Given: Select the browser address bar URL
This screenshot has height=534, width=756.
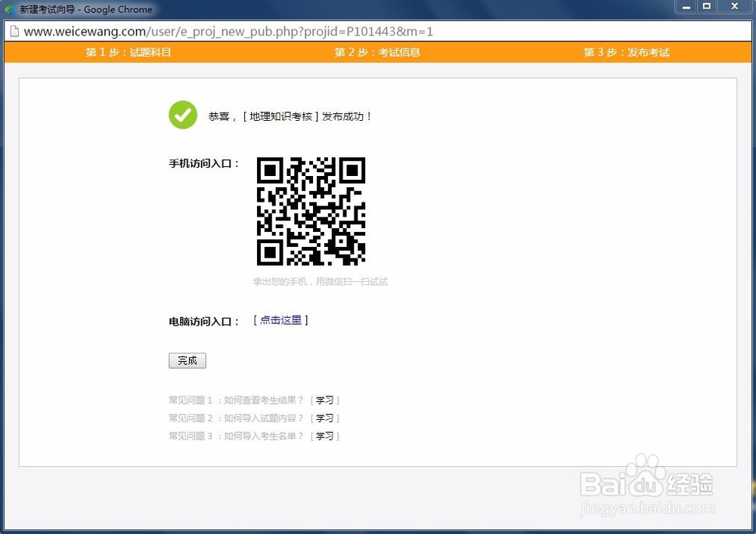Looking at the screenshot, I should (x=227, y=32).
